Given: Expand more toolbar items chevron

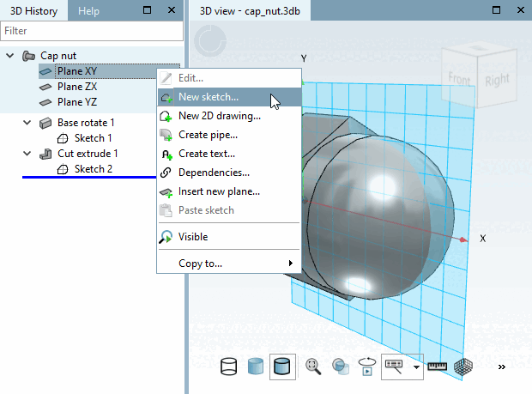Looking at the screenshot, I should pyautogui.click(x=501, y=367).
